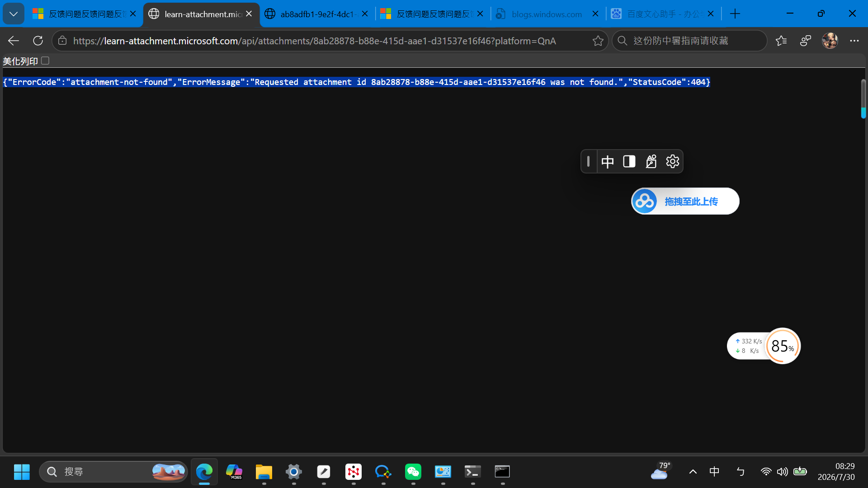Switch to the ab8adfb1-9e2f-4dc1 tab

(x=317, y=14)
